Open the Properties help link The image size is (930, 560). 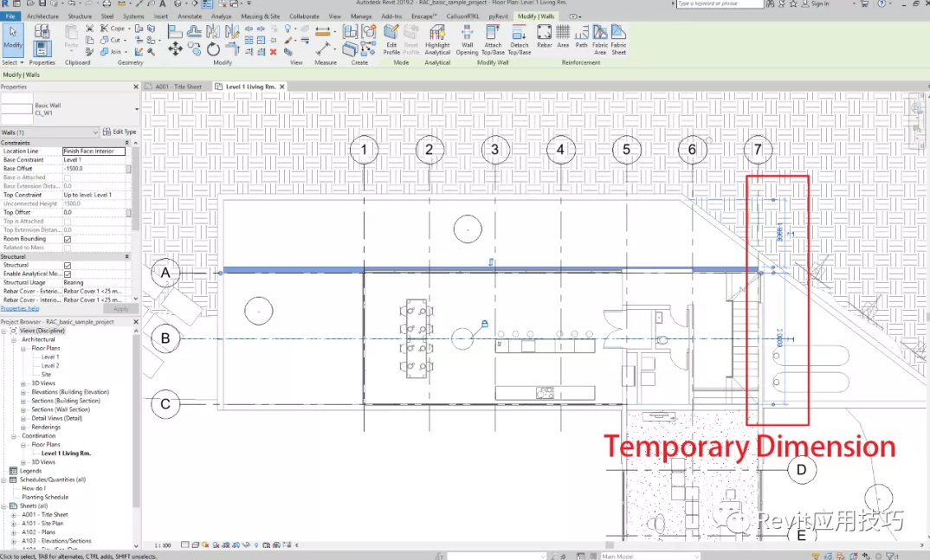tap(20, 309)
